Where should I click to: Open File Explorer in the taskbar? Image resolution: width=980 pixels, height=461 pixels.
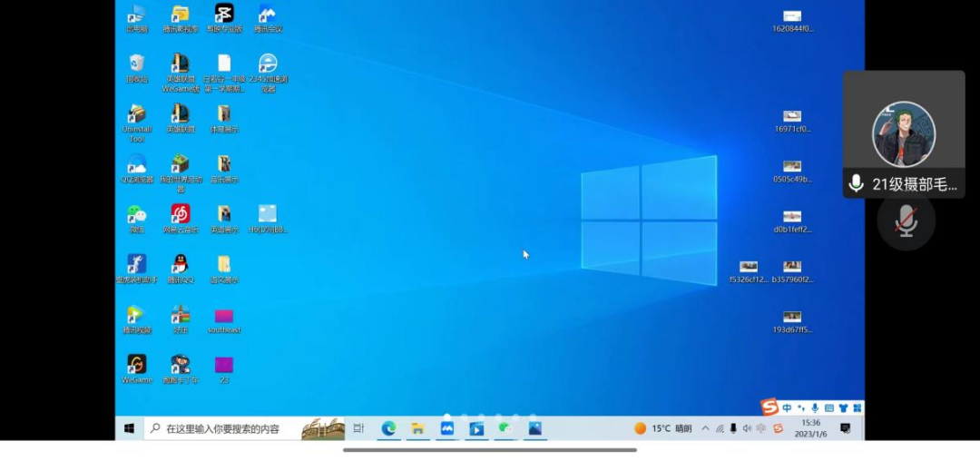coord(417,428)
